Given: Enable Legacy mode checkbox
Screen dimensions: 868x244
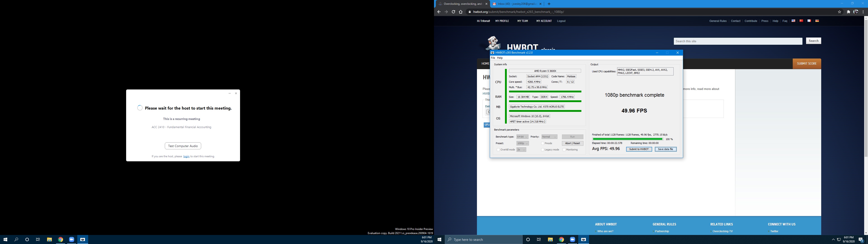Looking at the screenshot, I should pyautogui.click(x=542, y=150).
